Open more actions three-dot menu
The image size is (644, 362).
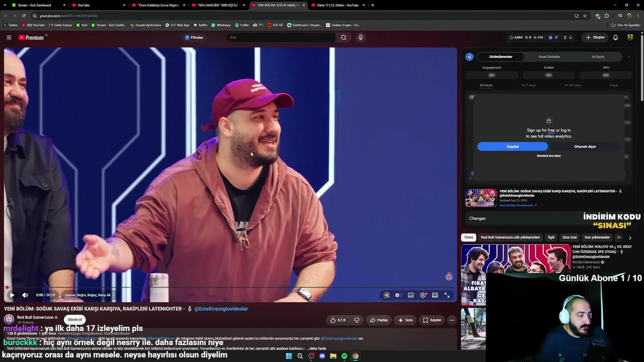tap(452, 320)
